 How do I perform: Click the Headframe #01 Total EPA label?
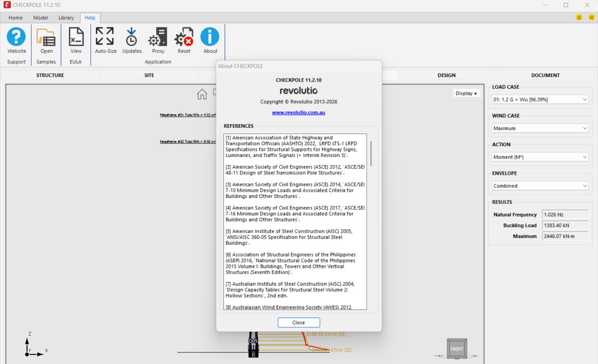(188, 115)
